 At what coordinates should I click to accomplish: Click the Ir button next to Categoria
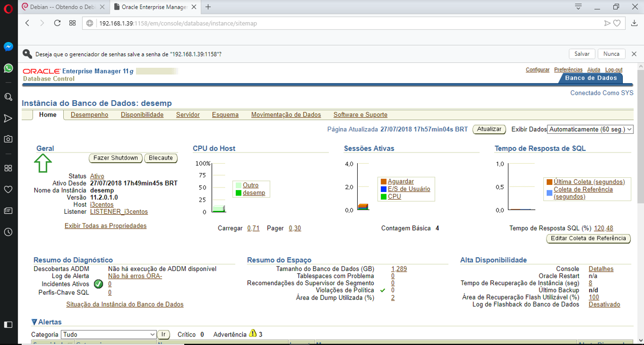[x=164, y=335]
